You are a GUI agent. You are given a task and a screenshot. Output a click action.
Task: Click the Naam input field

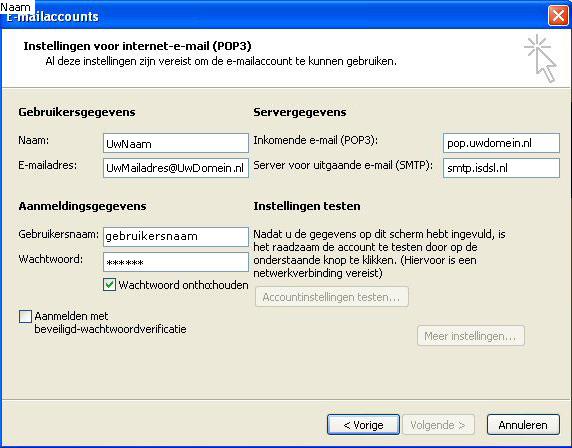tap(176, 143)
